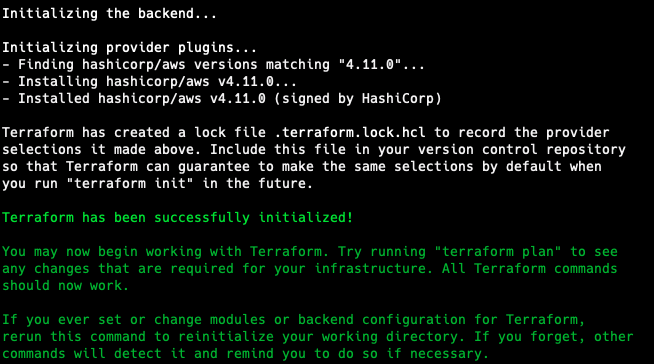The image size is (654, 364).
Task: Click the "Installed hashicorp/aws v4.11.0" text
Action: tap(142, 99)
